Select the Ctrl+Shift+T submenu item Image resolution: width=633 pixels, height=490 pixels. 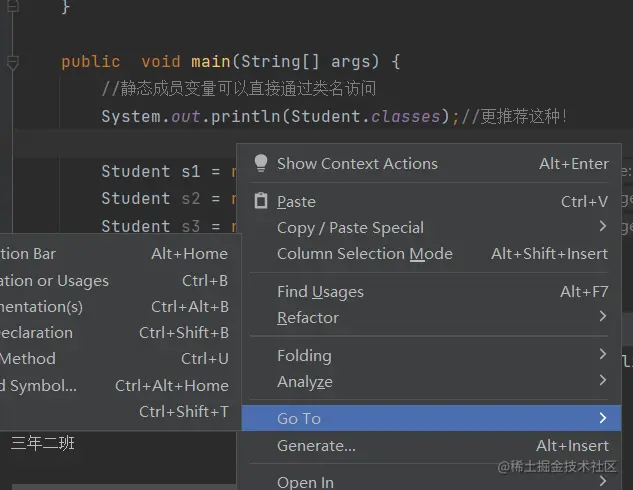(x=118, y=412)
